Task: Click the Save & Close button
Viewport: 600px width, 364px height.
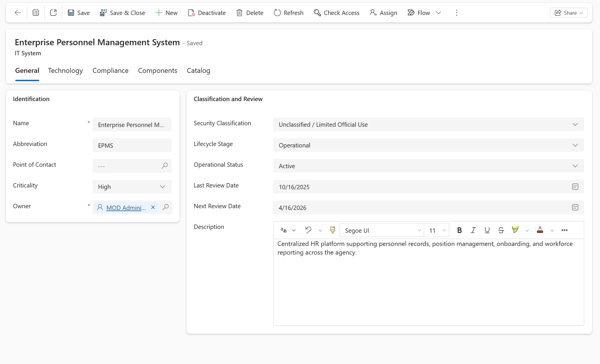Action: [x=122, y=13]
